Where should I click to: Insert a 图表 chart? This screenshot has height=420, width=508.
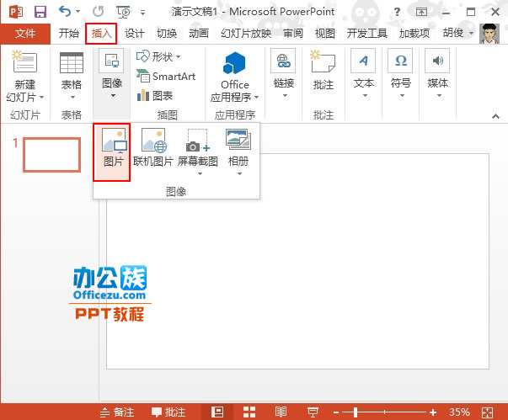pyautogui.click(x=155, y=96)
